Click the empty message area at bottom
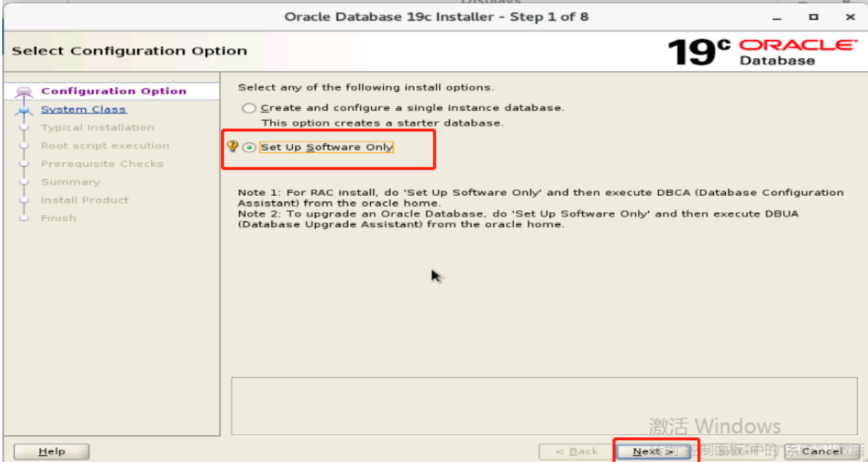This screenshot has width=868, height=462. click(x=545, y=406)
